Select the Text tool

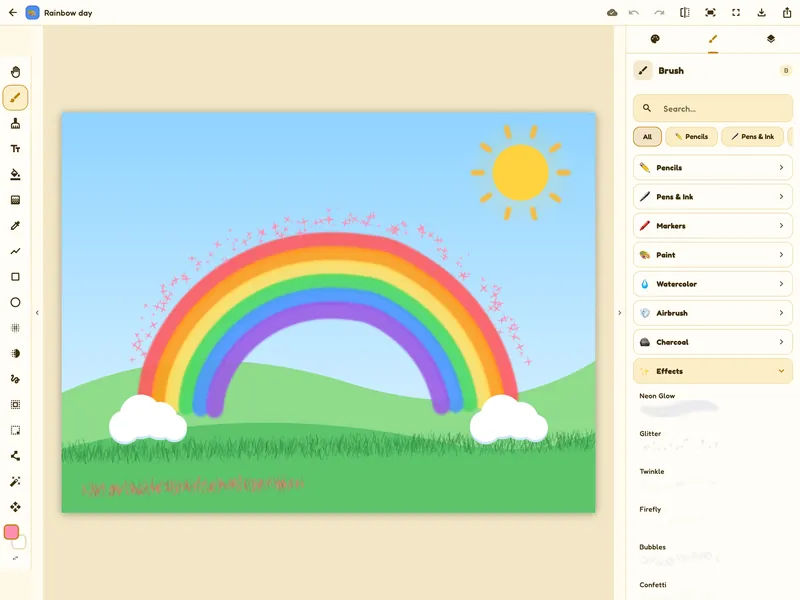pyautogui.click(x=15, y=148)
